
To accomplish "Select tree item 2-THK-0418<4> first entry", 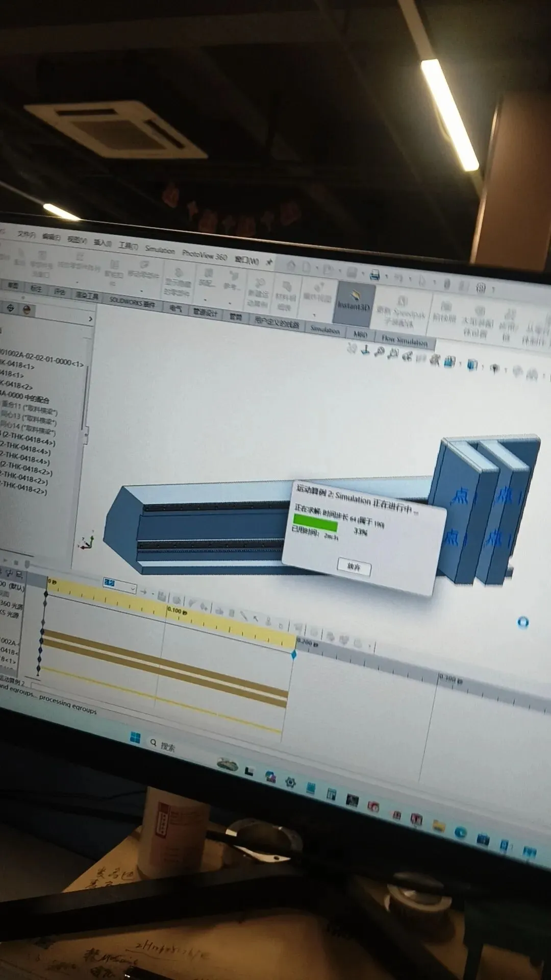I will [29, 438].
